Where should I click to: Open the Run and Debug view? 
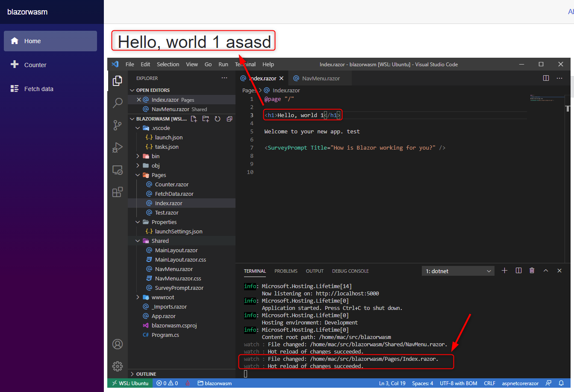pos(118,147)
